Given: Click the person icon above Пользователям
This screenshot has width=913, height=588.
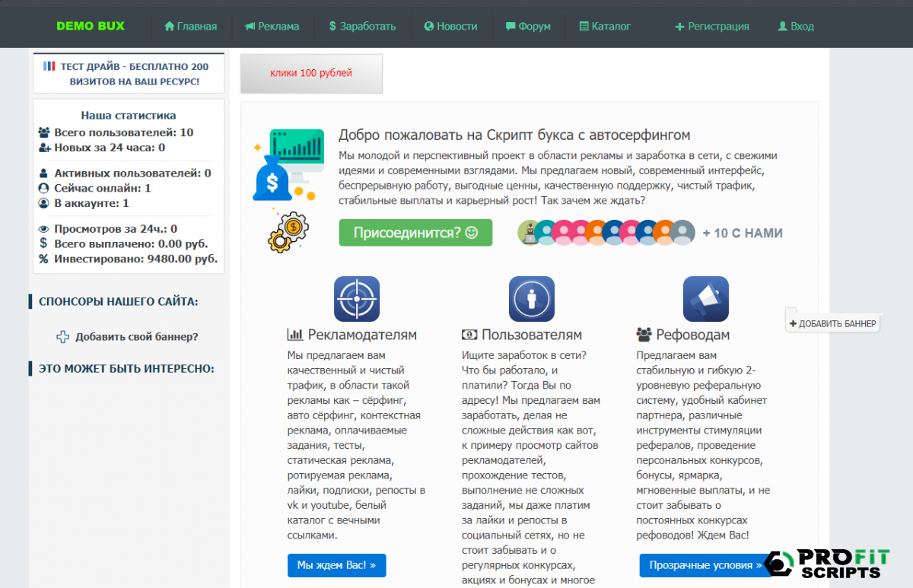Looking at the screenshot, I should coord(531,298).
